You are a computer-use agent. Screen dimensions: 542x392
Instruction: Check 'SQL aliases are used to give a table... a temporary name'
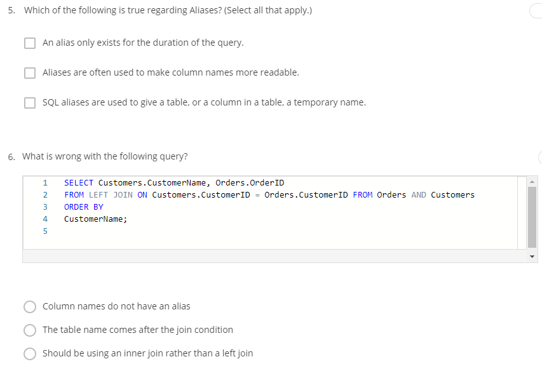(x=29, y=102)
